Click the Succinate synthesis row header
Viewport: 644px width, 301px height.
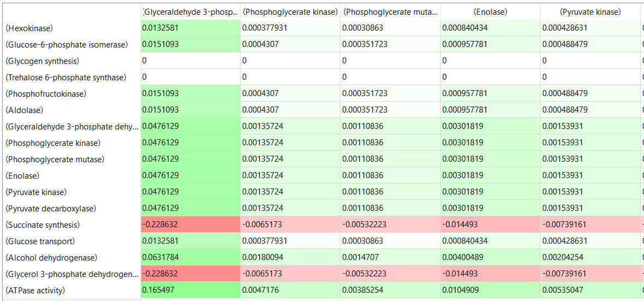tap(43, 225)
